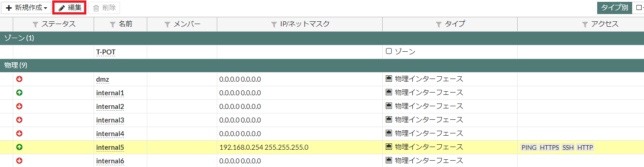Click the HTTPS access tag on internal5
644x167 pixels.
click(x=549, y=147)
